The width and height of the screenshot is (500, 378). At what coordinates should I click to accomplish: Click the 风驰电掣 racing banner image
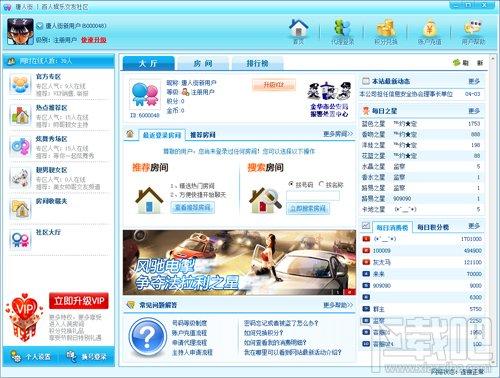(x=239, y=262)
